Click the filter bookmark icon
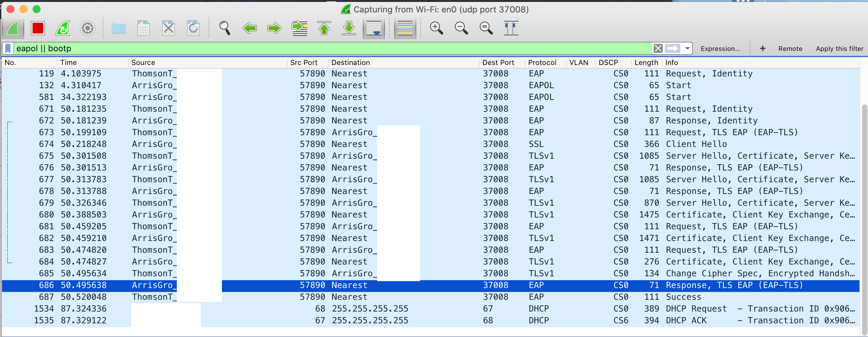Viewport: 868px width, 337px height. coord(8,48)
